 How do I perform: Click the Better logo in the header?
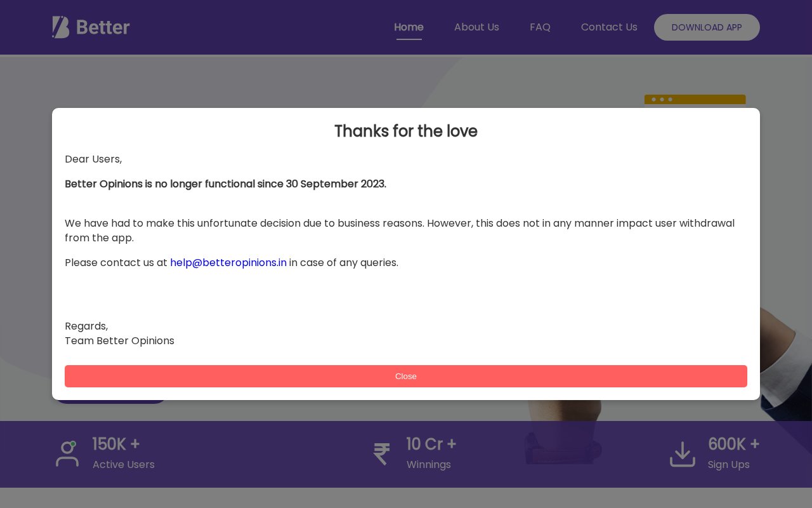[91, 27]
